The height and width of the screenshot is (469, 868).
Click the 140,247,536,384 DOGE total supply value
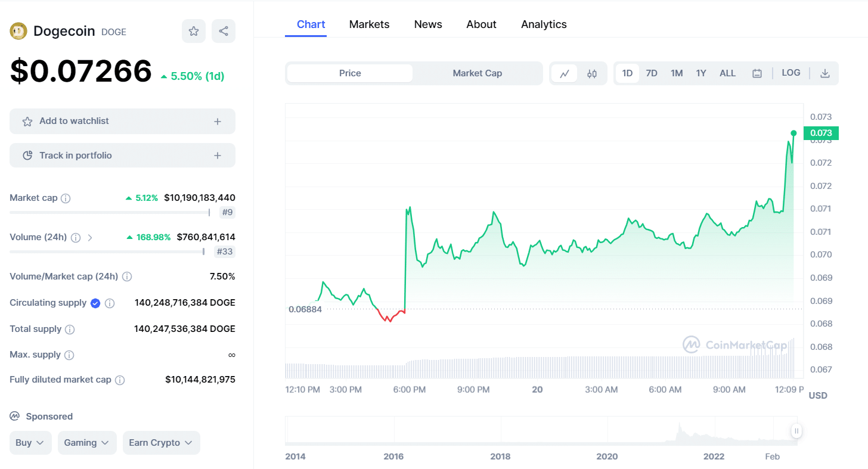[x=185, y=329]
